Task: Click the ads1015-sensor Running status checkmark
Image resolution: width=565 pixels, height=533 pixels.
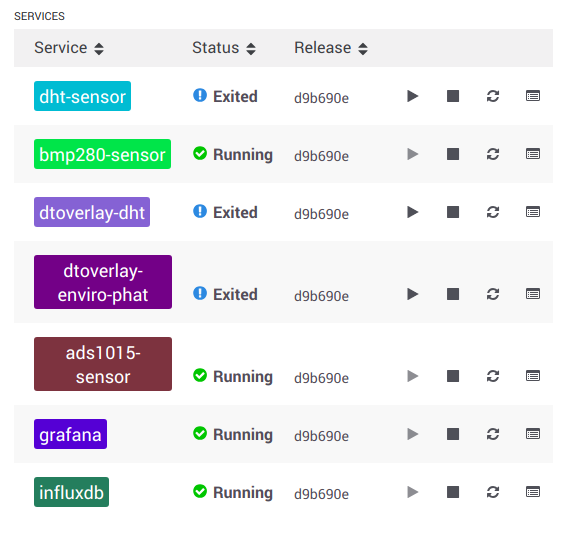Action: click(200, 375)
